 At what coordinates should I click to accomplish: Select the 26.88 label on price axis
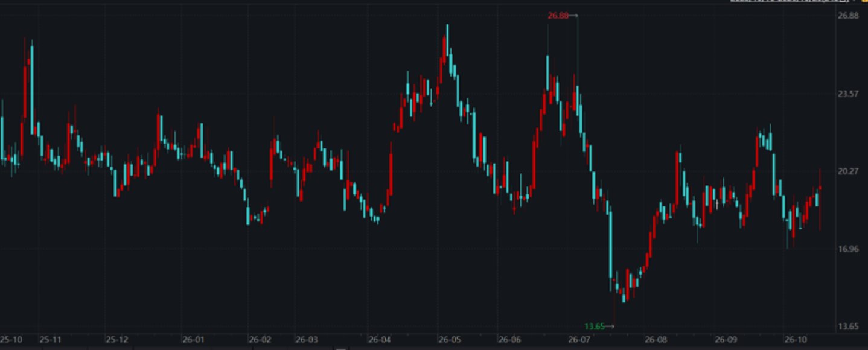pyautogui.click(x=849, y=16)
